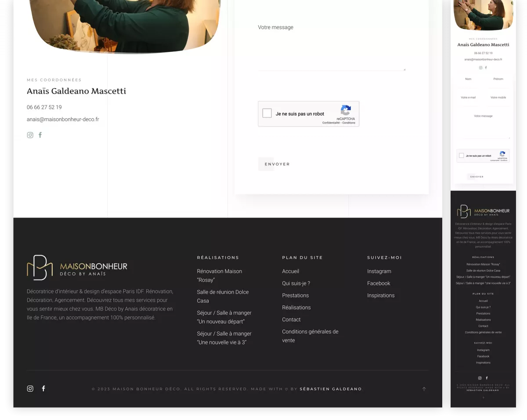Click 'Sébastien Galdeano' credit in mobile footer
The image size is (527, 420).
483,390
